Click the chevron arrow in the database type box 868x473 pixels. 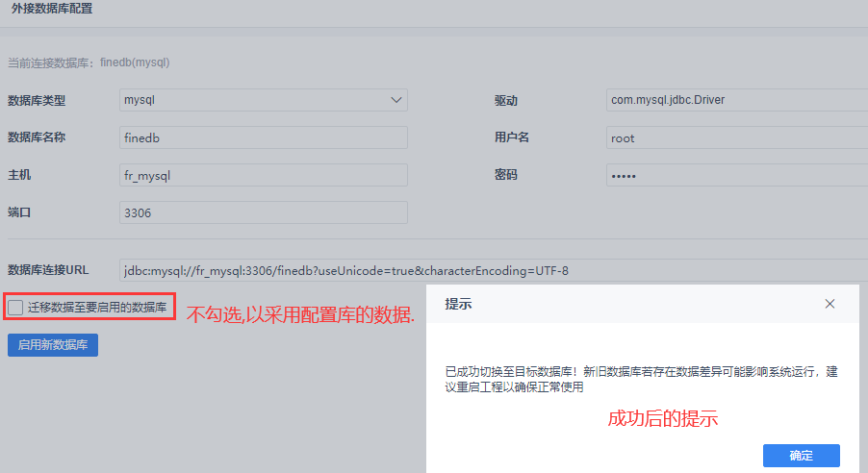tap(396, 100)
